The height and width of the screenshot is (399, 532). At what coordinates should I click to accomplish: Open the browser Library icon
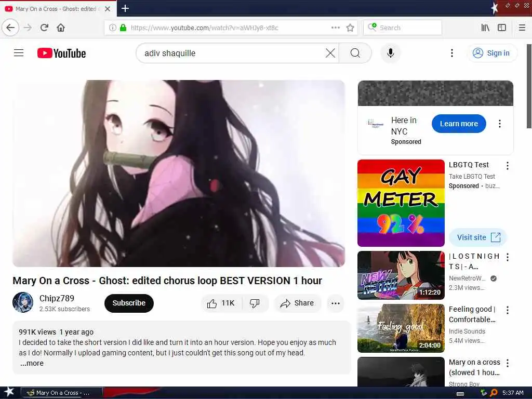click(485, 28)
